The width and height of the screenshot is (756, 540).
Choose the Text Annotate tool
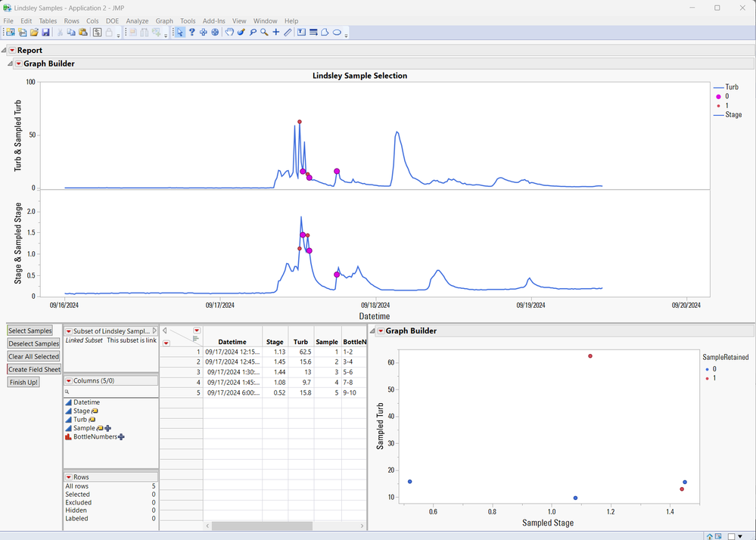[301, 33]
